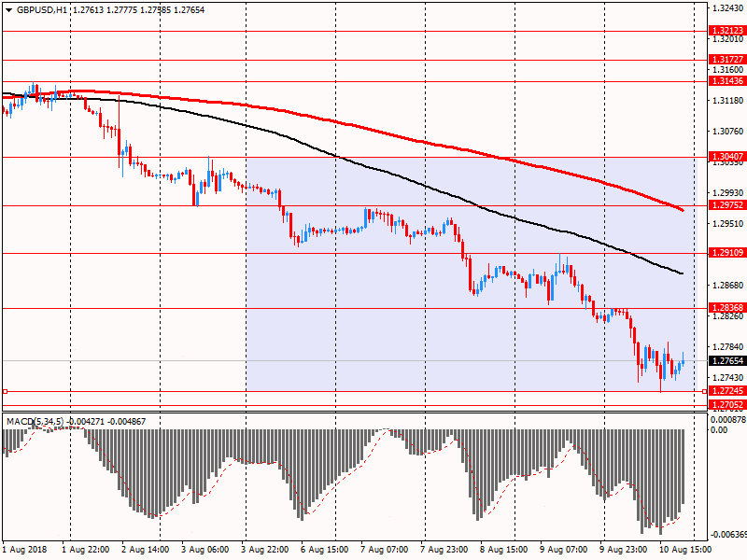This screenshot has width=747, height=560.
Task: Click the 2 Aug 14:00 time label
Action: 146,550
